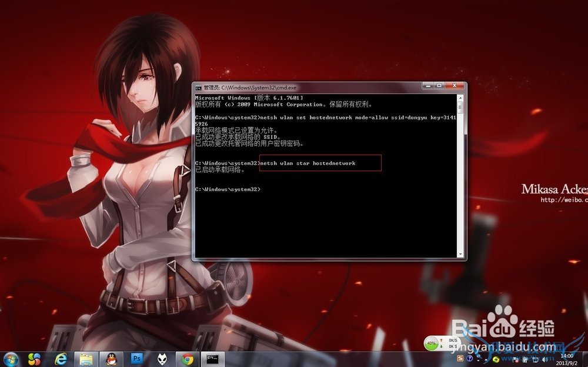Open Windows Explorer folder in taskbar
588x367 pixels.
85,359
